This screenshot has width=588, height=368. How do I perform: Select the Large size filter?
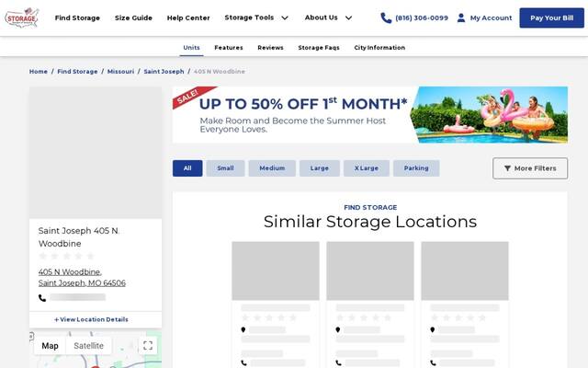point(320,168)
